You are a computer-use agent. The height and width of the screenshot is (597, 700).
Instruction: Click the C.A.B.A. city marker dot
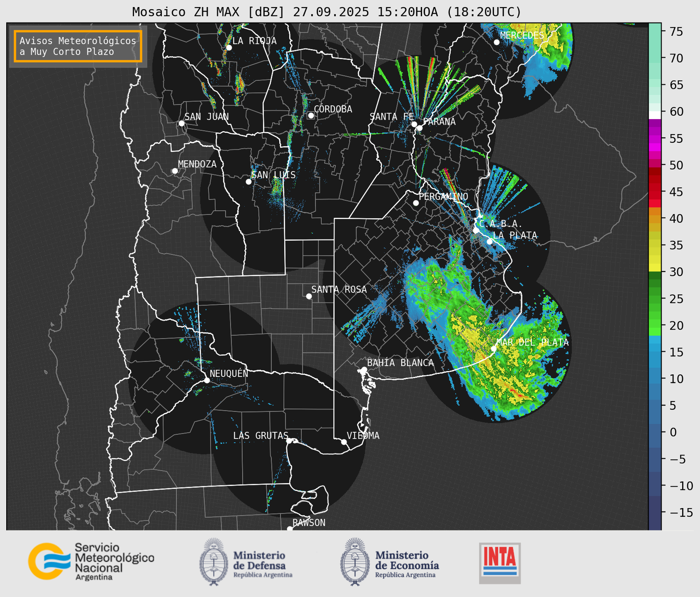point(476,230)
